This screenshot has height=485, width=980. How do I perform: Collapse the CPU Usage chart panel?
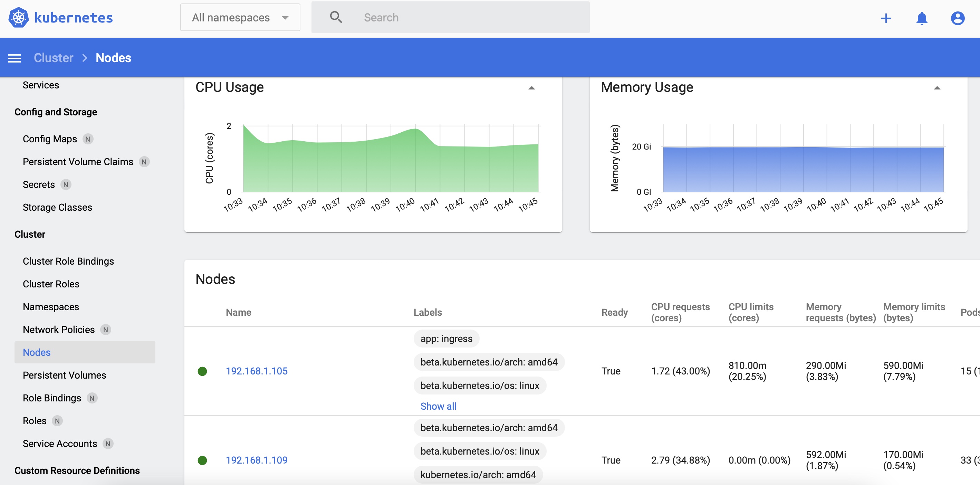(x=531, y=87)
